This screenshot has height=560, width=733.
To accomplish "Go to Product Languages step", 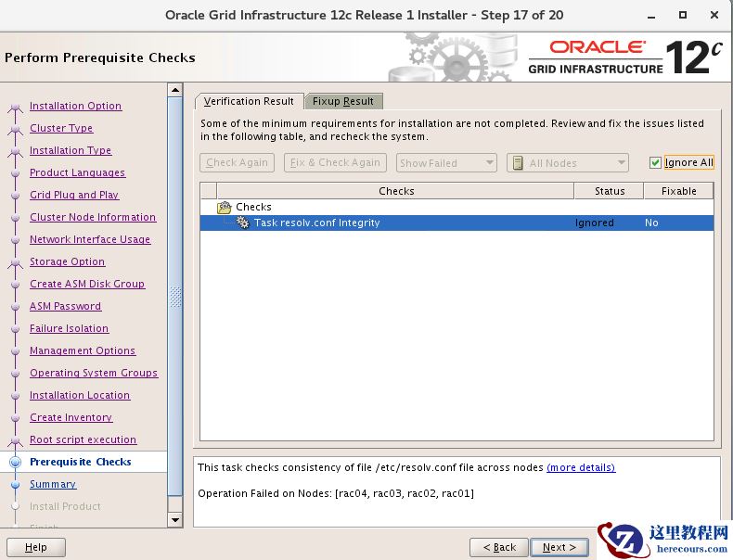I will (x=78, y=172).
